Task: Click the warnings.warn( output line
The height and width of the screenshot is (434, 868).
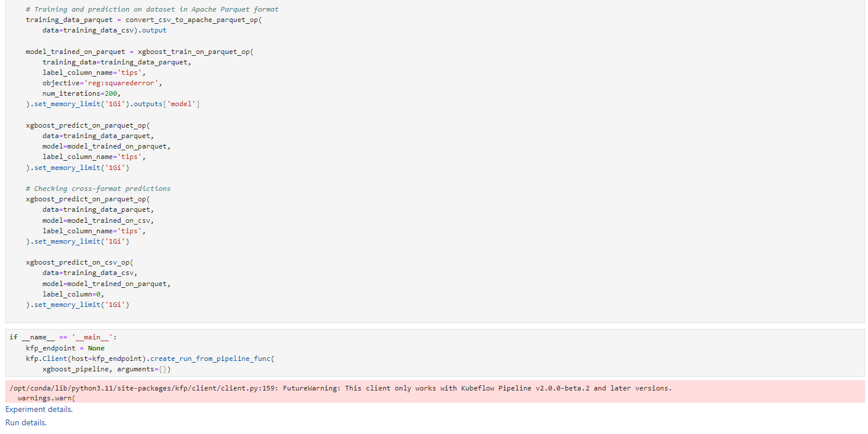Action: click(x=47, y=398)
